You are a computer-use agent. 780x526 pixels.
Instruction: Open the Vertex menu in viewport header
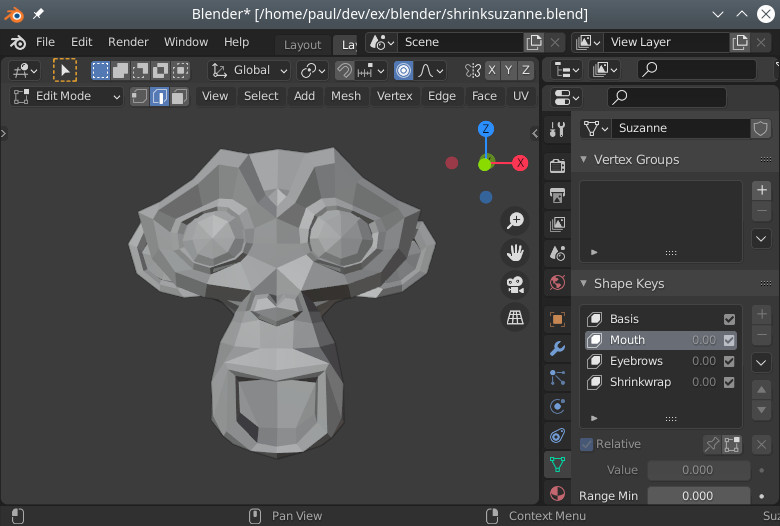[x=394, y=96]
